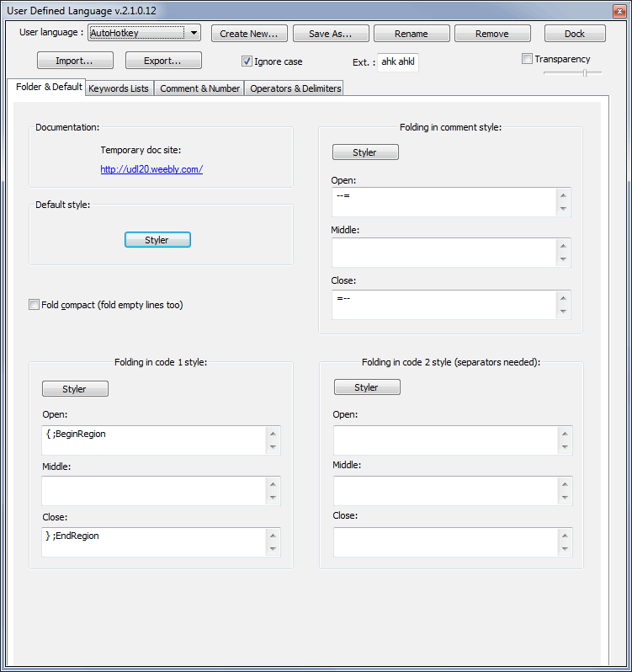The height and width of the screenshot is (672, 632).
Task: Click up arrow in code 1 Open field
Action: coord(273,434)
